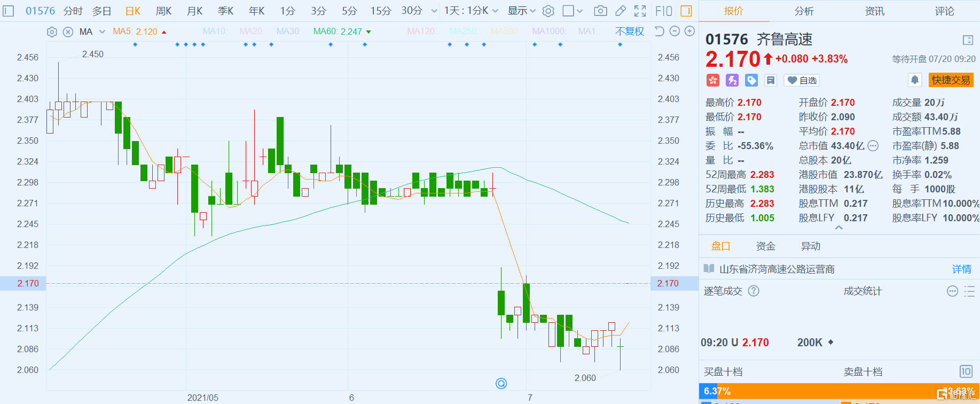980x404 pixels.
Task: Switch to 盘口 order book tab
Action: [x=721, y=246]
